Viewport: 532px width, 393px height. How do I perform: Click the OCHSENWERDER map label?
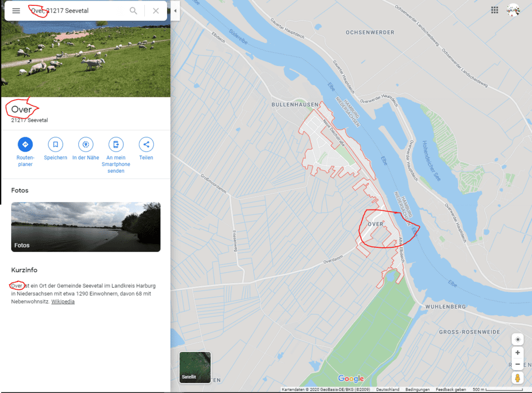370,32
